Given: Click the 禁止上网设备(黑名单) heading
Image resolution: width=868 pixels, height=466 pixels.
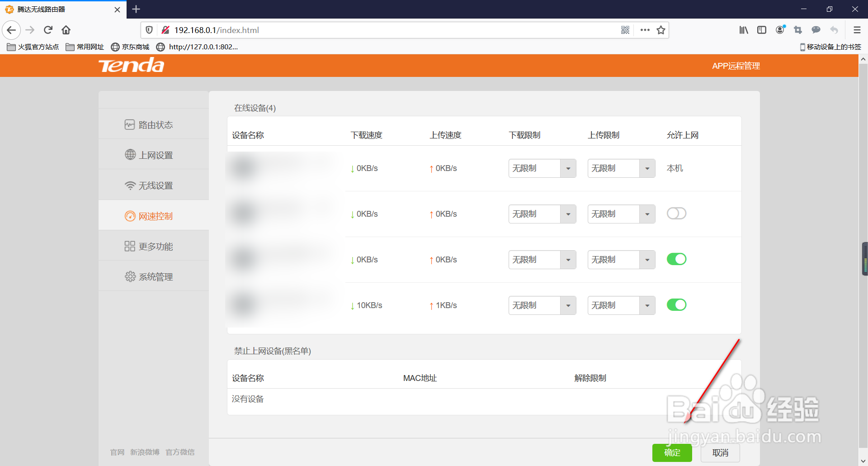Looking at the screenshot, I should [x=273, y=351].
